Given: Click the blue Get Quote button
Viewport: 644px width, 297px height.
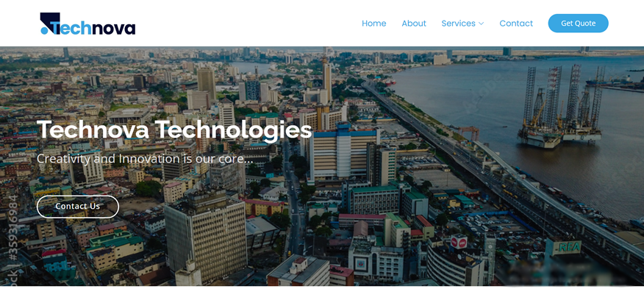Looking at the screenshot, I should [x=578, y=24].
